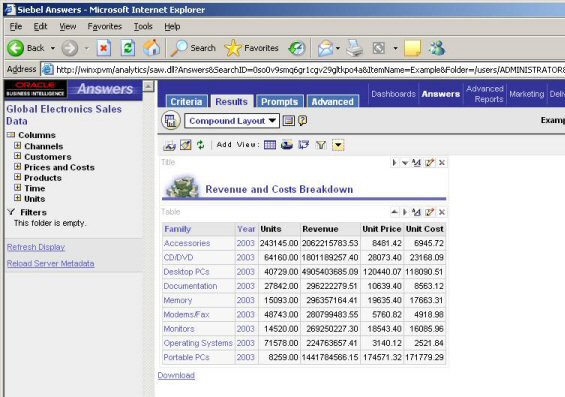Click the Mail envelope icon
565x397 pixels.
(325, 48)
